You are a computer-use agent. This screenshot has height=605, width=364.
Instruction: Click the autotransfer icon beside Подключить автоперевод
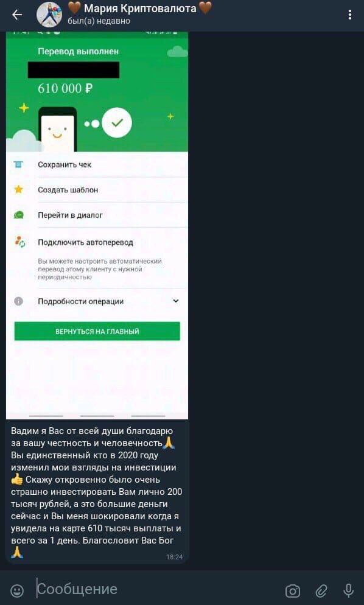19,242
